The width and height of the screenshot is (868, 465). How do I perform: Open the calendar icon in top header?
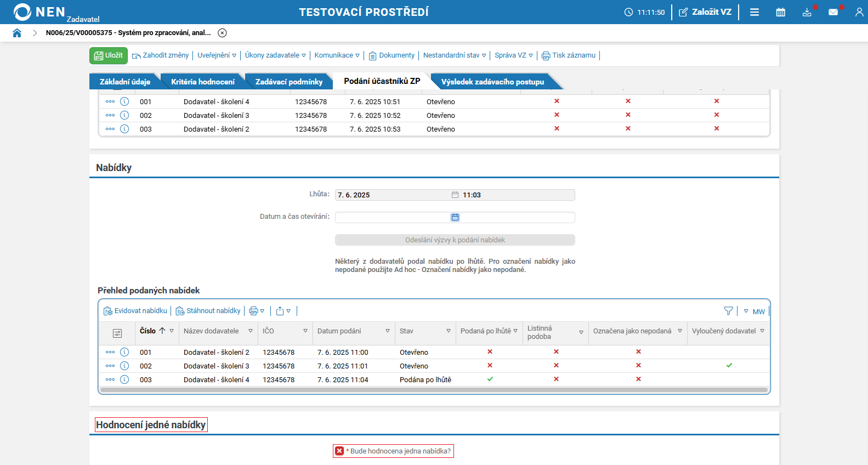pos(780,12)
